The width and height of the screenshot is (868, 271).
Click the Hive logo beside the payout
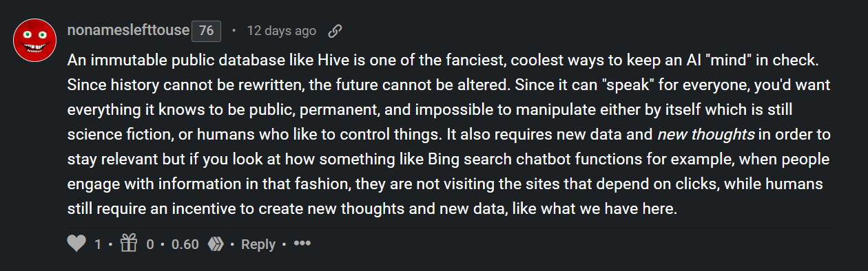point(217,244)
